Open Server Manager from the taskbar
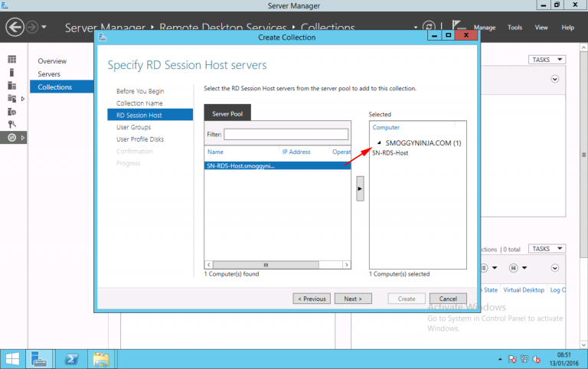This screenshot has height=369, width=588. tap(39, 359)
